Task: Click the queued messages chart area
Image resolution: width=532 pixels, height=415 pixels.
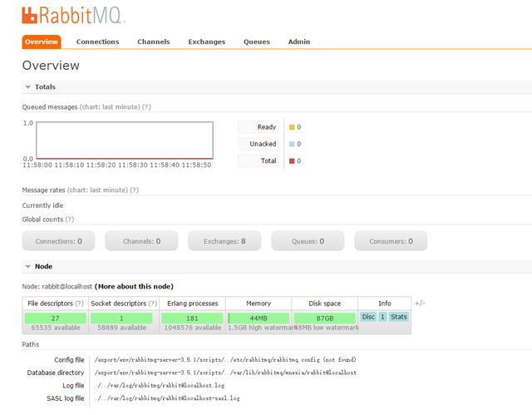Action: (x=125, y=141)
